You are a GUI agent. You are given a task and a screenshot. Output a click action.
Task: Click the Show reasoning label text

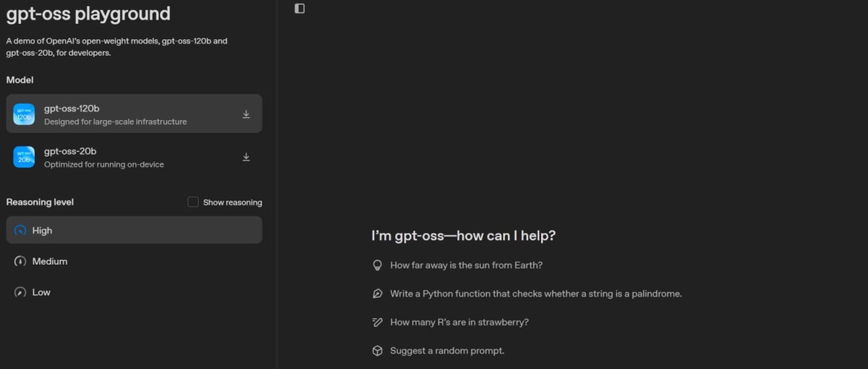[x=233, y=203]
